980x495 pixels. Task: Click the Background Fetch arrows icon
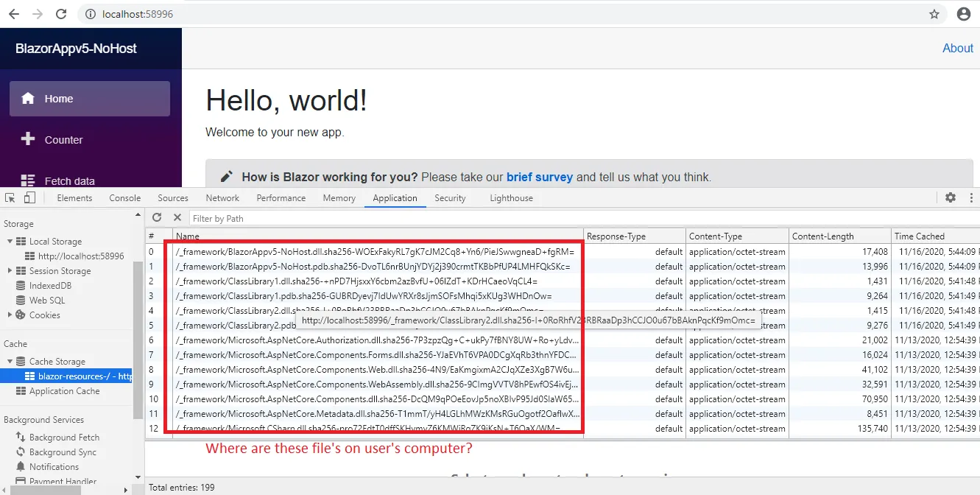(x=21, y=438)
